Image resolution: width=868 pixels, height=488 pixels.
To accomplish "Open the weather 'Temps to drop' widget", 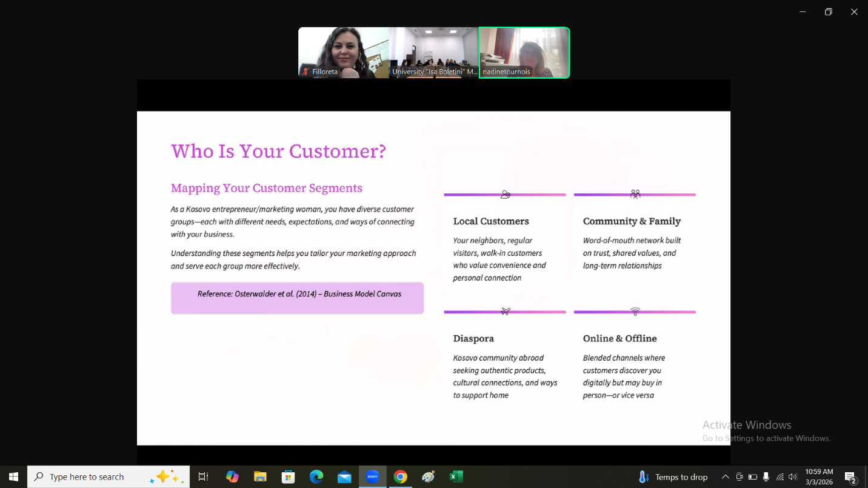I will 673,477.
